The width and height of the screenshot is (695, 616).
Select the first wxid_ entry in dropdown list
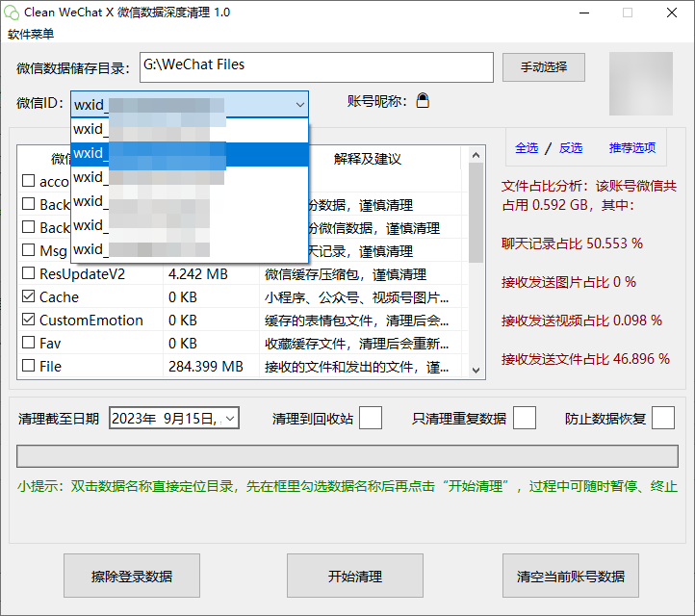pos(190,129)
